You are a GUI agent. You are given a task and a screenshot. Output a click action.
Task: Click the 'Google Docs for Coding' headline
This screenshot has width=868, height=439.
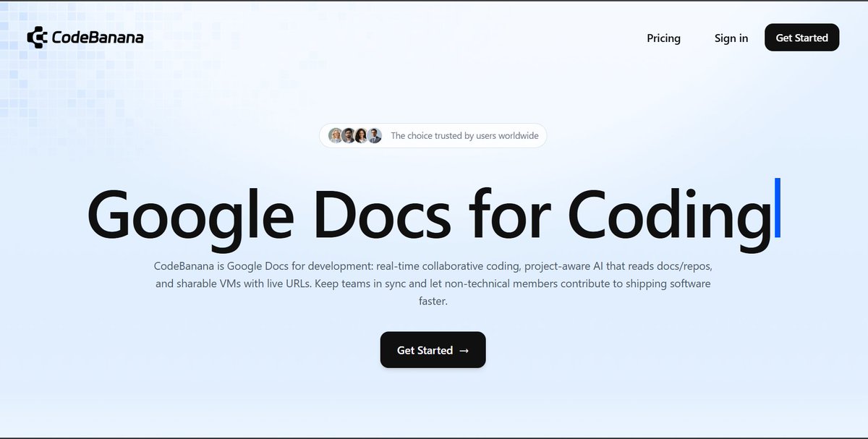click(433, 215)
